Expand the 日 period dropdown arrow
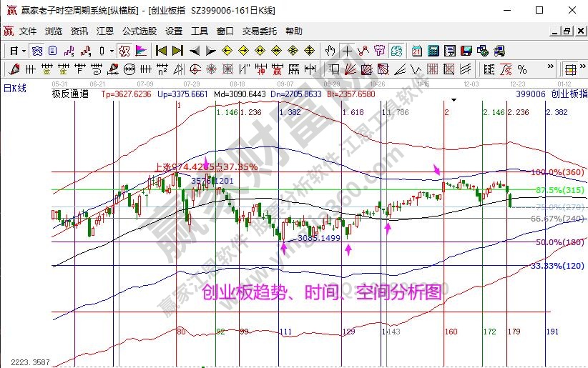Image resolution: width=588 pixels, height=368 pixels. coord(24,51)
